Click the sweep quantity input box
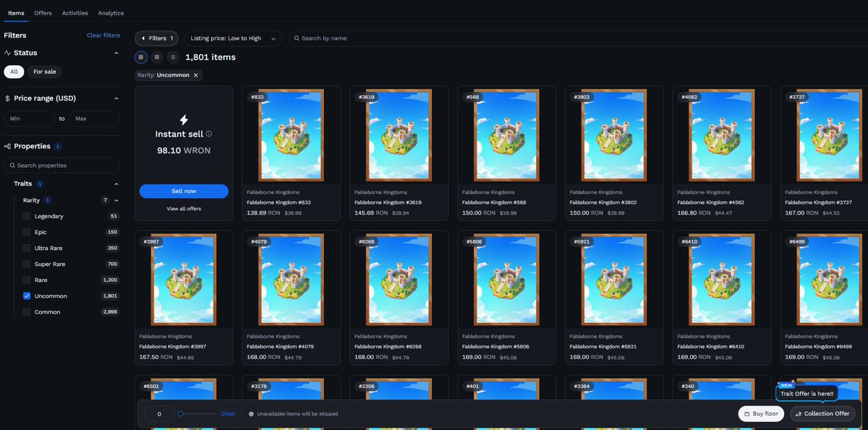 click(x=159, y=414)
